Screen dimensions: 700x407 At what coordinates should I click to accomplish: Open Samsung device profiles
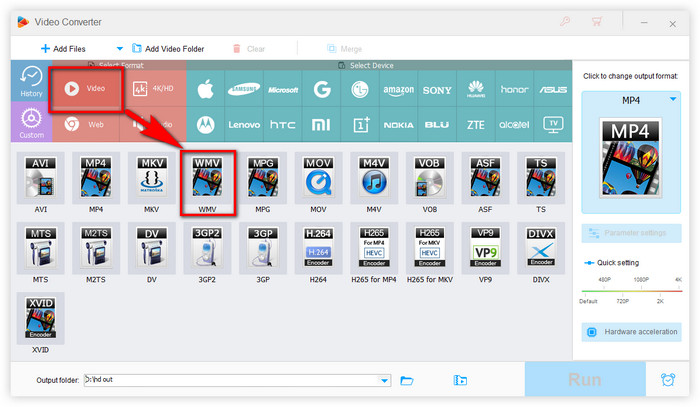(x=244, y=89)
